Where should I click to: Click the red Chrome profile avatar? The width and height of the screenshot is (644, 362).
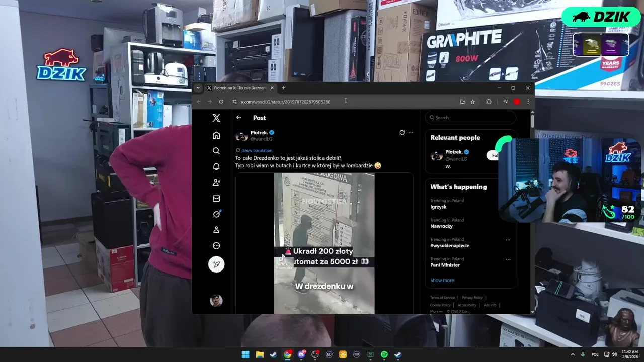click(517, 102)
